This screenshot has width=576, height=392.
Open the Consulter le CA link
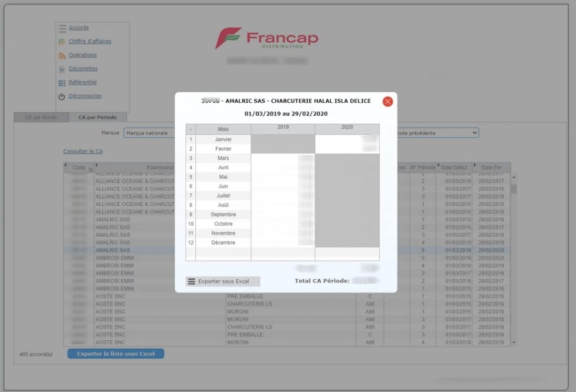[83, 151]
